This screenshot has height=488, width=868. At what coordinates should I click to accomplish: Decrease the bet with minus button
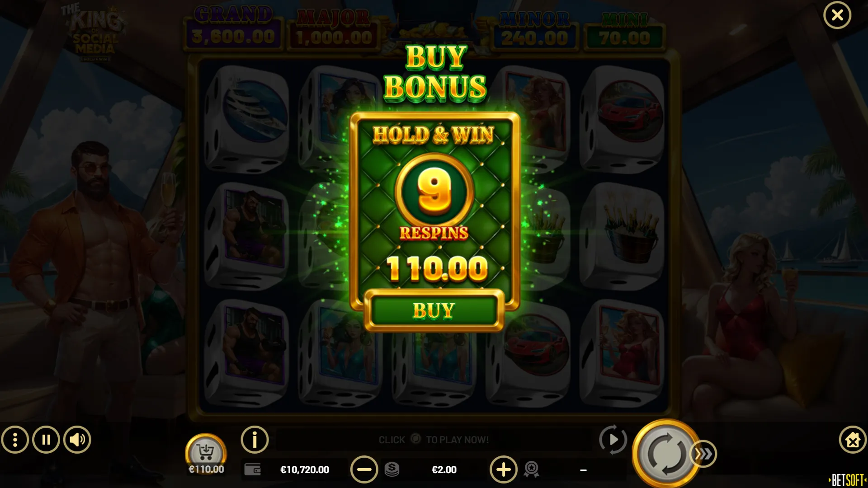pos(364,469)
